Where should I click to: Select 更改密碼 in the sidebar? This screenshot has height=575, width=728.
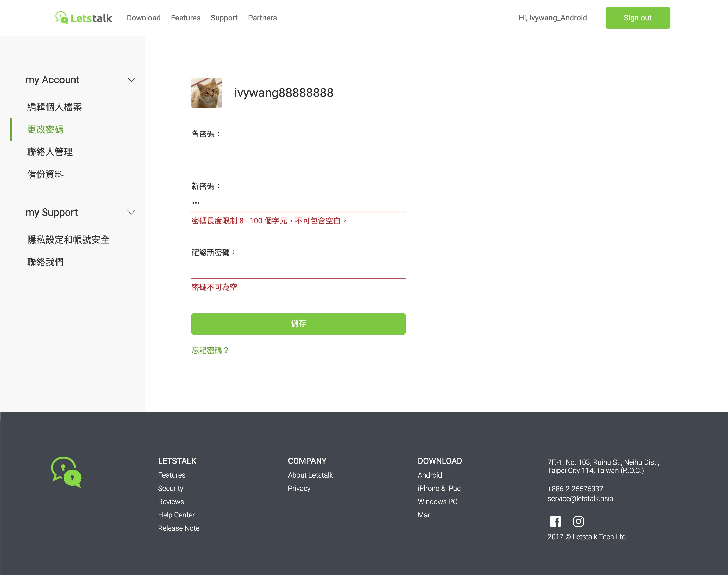point(45,130)
